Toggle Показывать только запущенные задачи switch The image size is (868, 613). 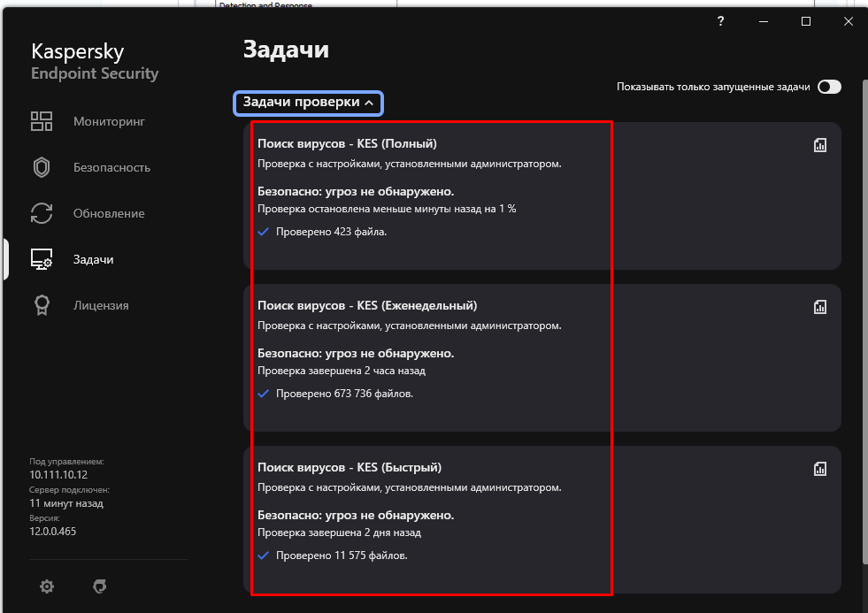point(829,87)
